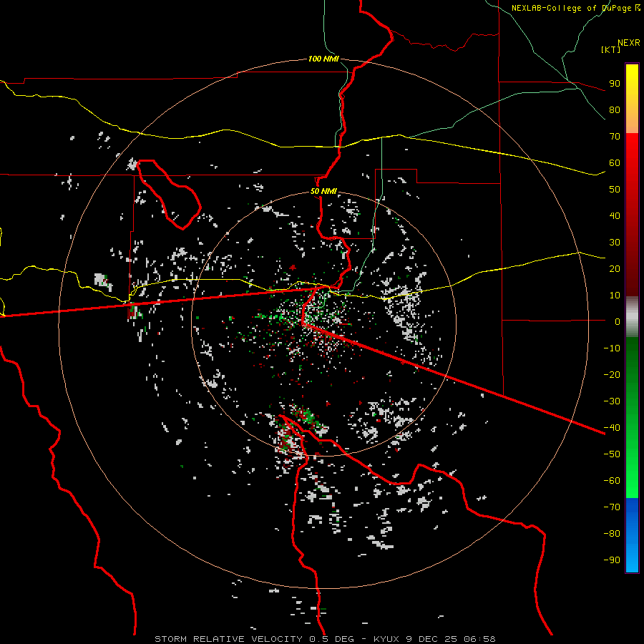Click the positive 50 scale value
The image size is (644, 644).
615,190
